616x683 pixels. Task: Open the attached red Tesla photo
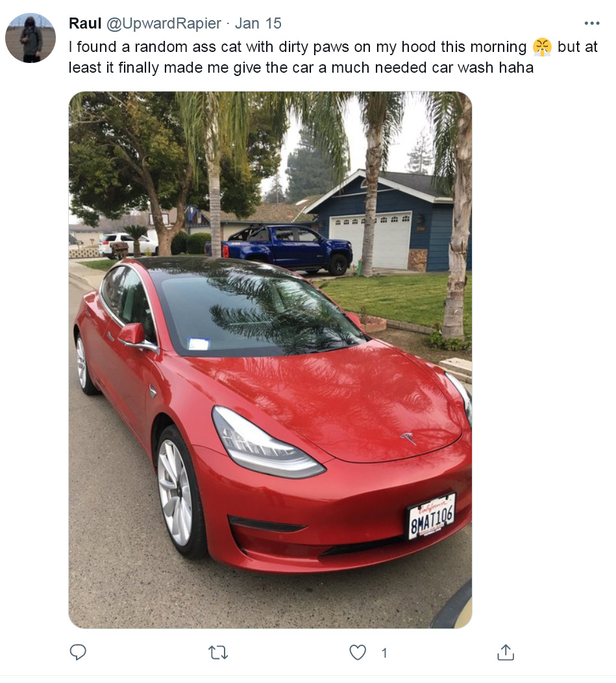[270, 360]
